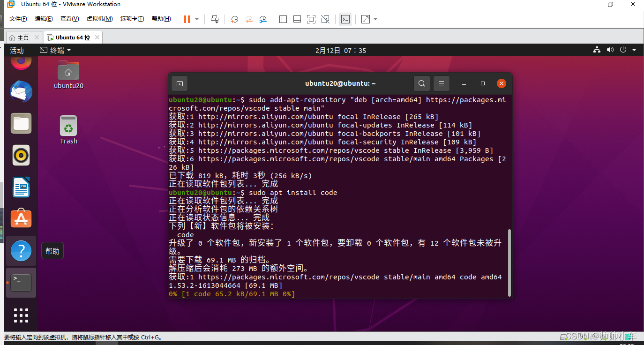This screenshot has width=644, height=345.
Task: Open a new tab in the terminal
Action: coord(180,83)
